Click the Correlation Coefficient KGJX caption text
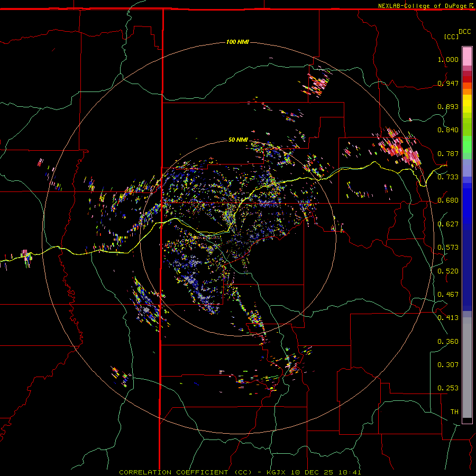476x476 pixels. pos(240,472)
